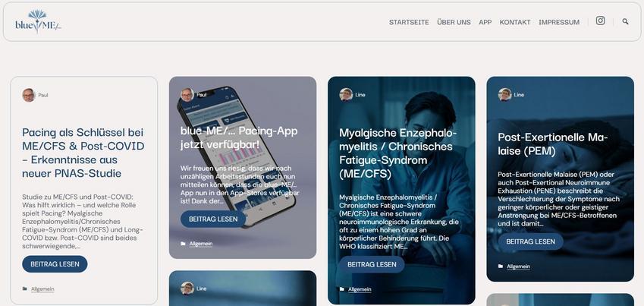Click the blue-ME/ cornflower logo

38,21
